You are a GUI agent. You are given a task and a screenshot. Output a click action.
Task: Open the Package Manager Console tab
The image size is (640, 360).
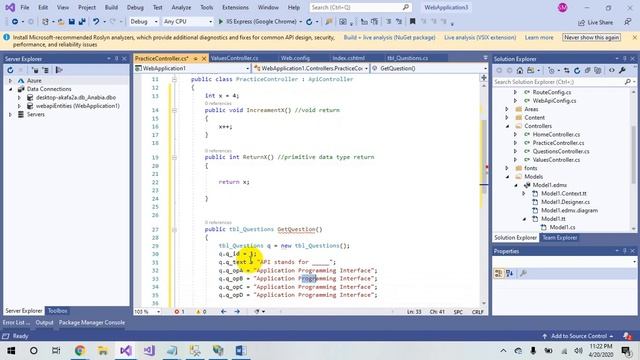click(92, 322)
